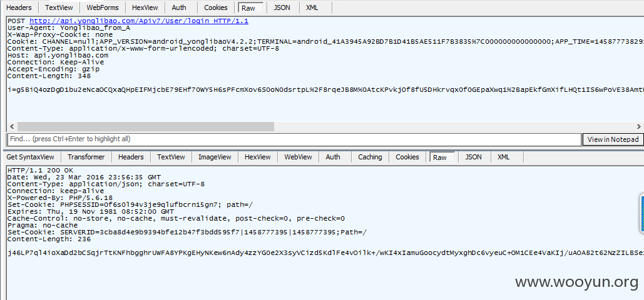Click the 'Content-Length: 236' line
Viewport: 644px width, 300px height.
click(49, 239)
